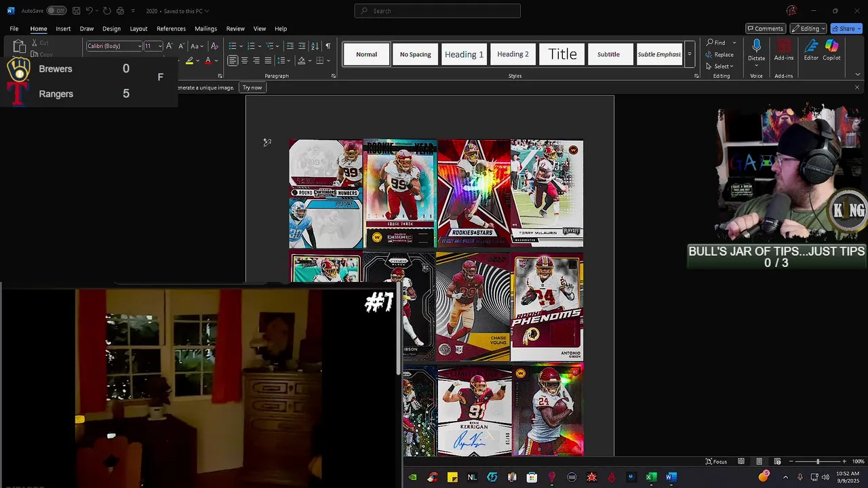Apply red font color

pyautogui.click(x=208, y=61)
